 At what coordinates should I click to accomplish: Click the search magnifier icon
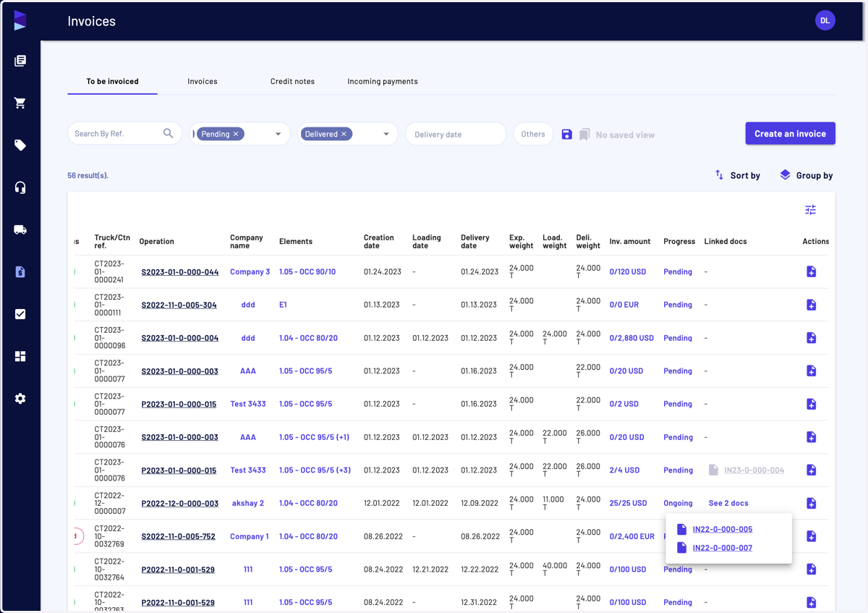[169, 133]
